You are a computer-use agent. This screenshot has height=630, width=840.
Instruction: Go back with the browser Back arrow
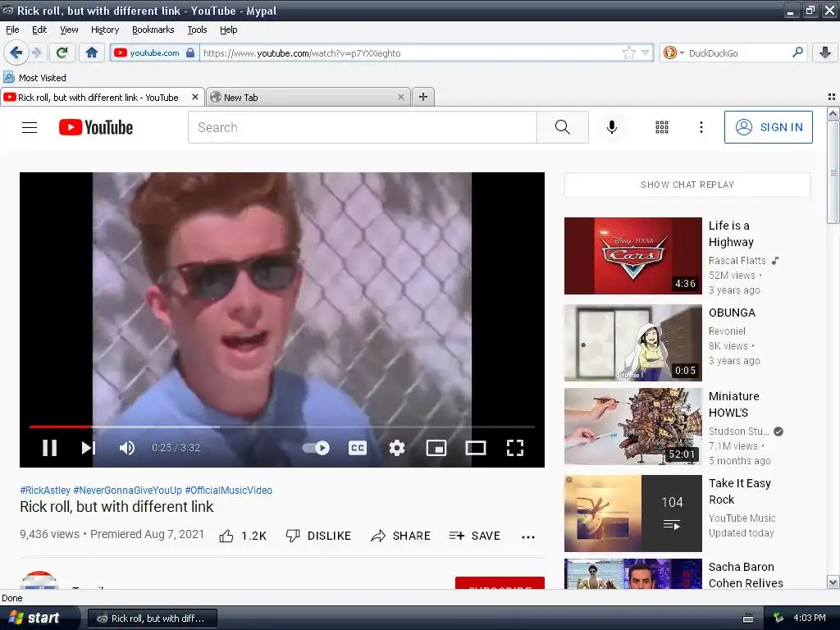[16, 52]
